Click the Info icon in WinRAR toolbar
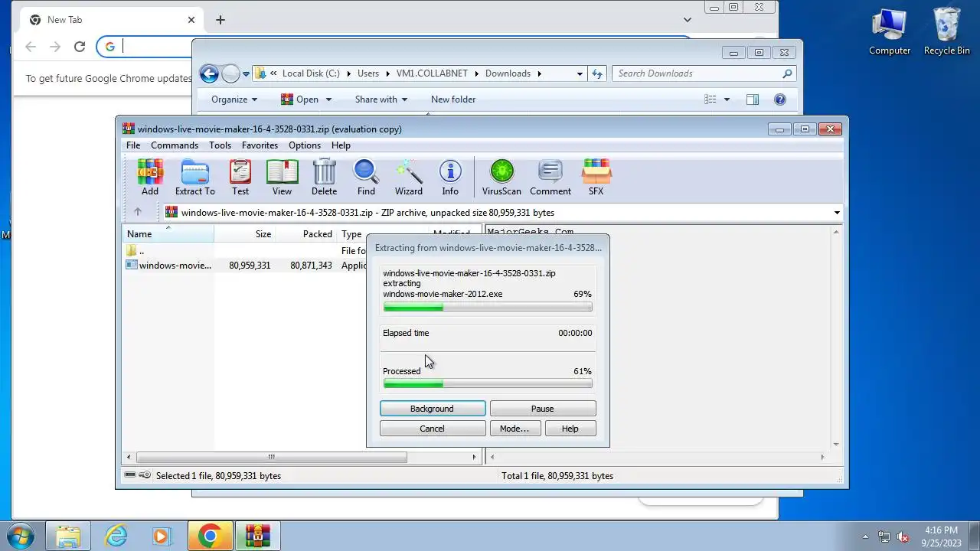This screenshot has width=980, height=551. coord(450,178)
